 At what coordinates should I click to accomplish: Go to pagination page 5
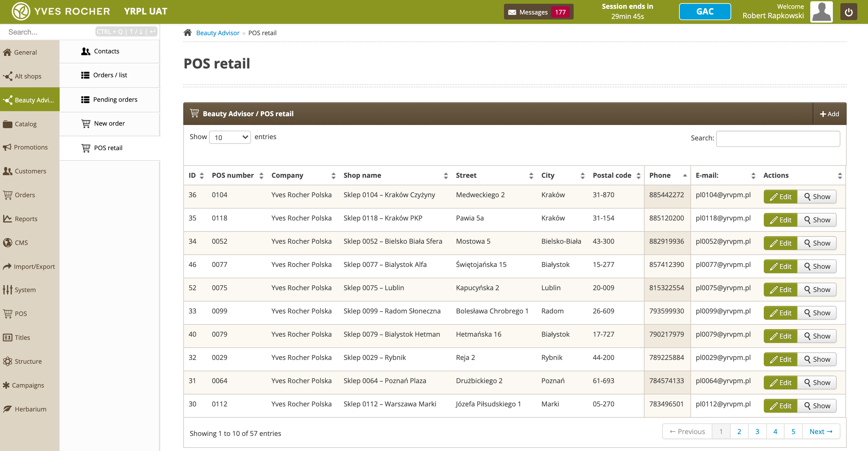(793, 432)
